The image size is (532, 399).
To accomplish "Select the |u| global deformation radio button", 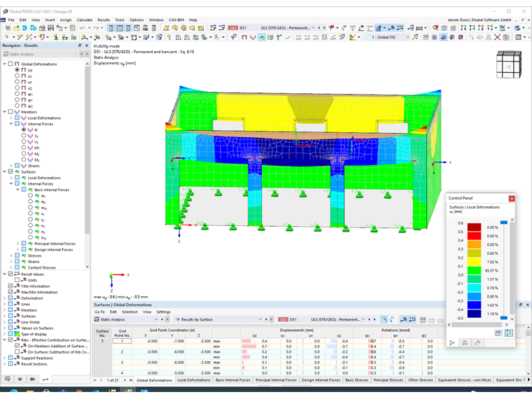I will pyautogui.click(x=17, y=69).
